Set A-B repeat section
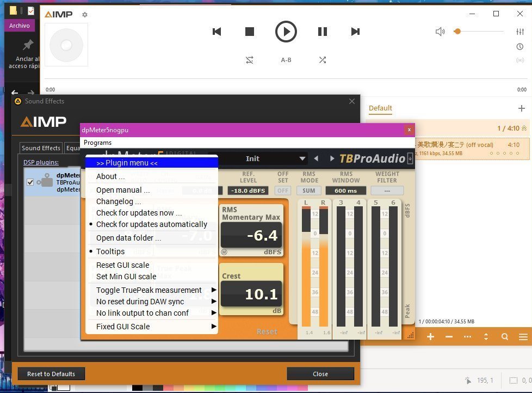Screen dimensions: 532x393 click(x=286, y=60)
